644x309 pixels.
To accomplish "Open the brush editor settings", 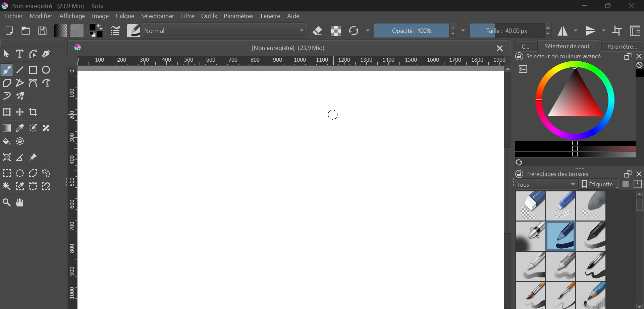I will coord(115,31).
